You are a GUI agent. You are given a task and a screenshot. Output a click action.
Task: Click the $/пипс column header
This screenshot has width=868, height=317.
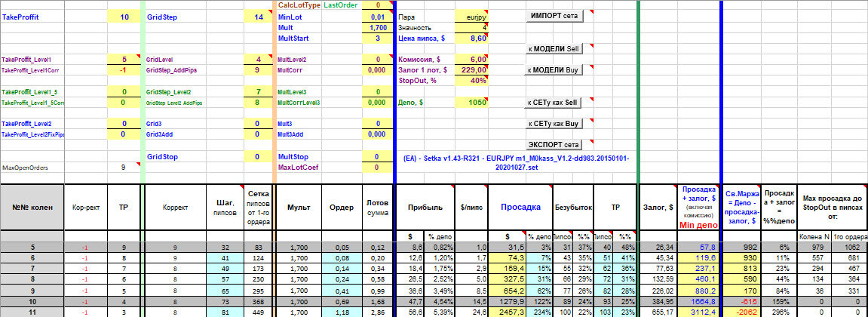471,208
